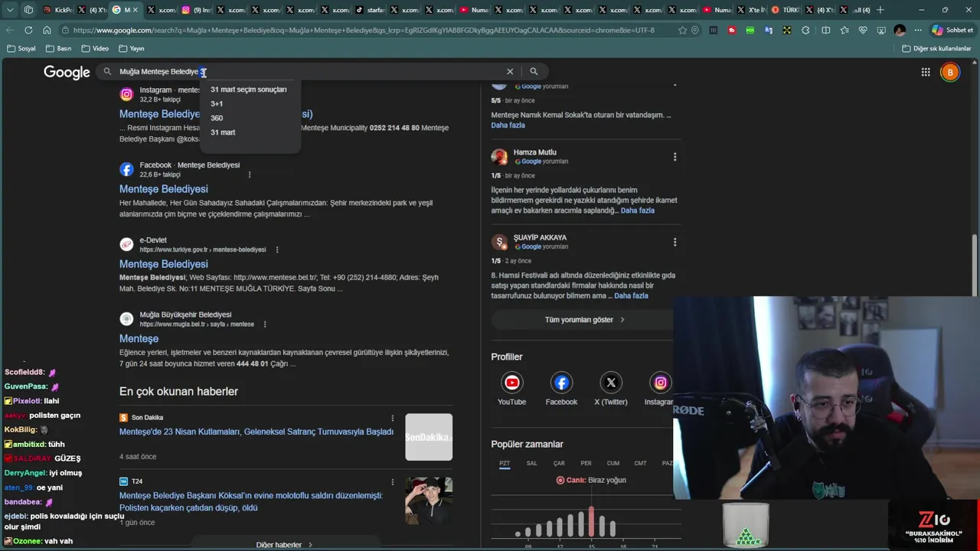Open Son Dakika 23 Nisan news
Screen dimensions: 980x551
(x=256, y=432)
